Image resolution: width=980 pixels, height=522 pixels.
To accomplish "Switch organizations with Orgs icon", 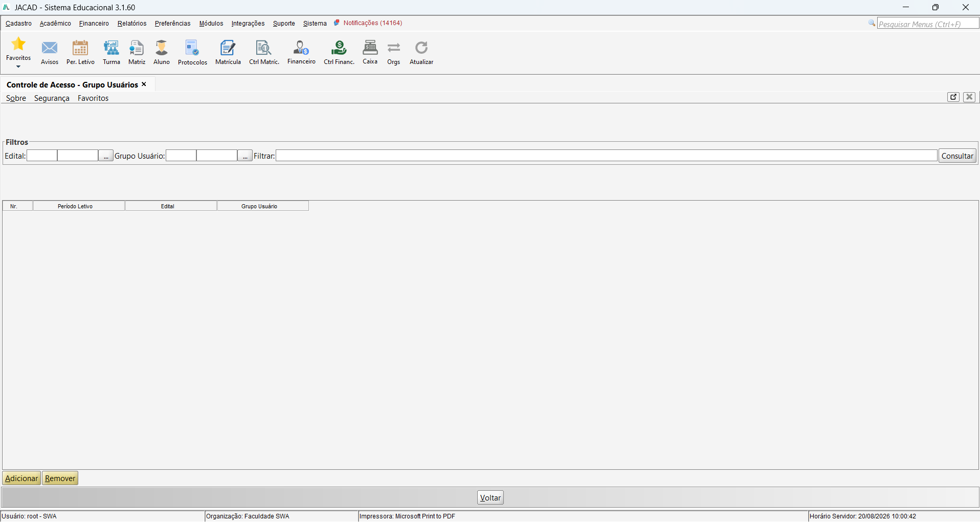I will click(x=394, y=48).
